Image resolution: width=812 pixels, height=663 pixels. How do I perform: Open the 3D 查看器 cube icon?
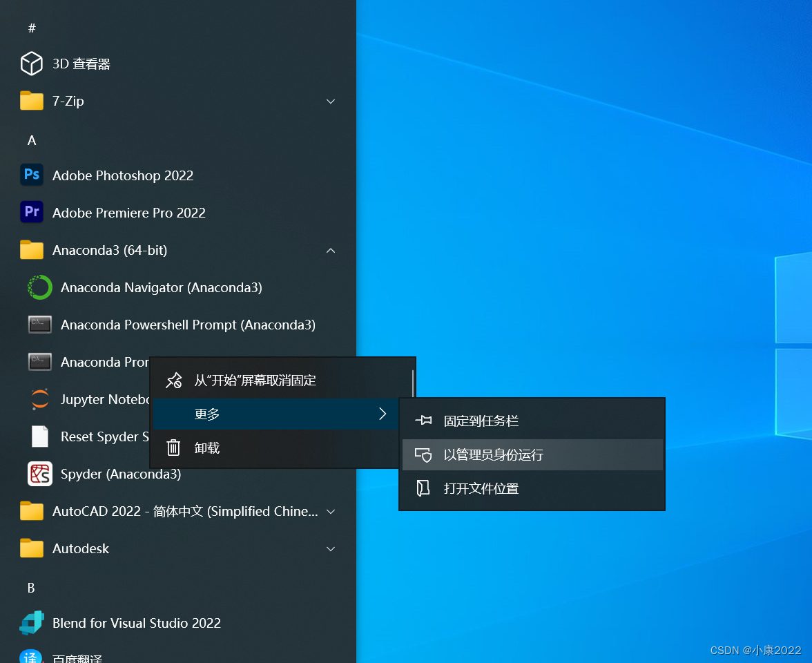point(32,64)
